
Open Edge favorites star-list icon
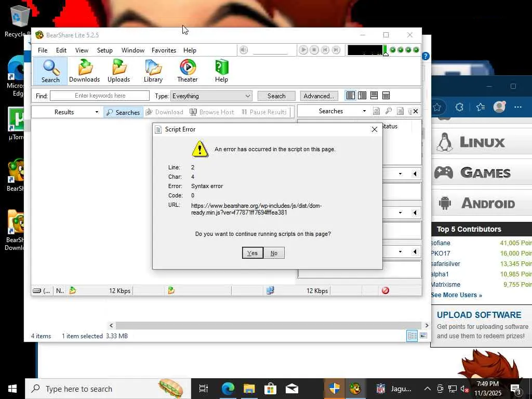(x=481, y=107)
